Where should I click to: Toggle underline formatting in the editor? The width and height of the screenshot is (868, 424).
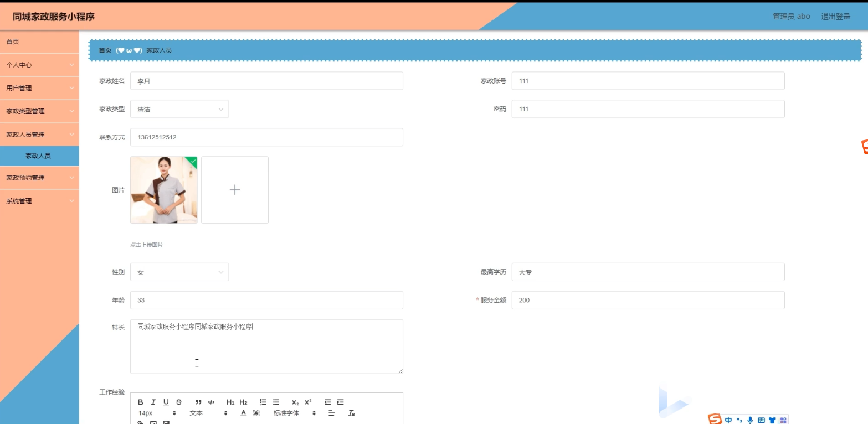pos(166,402)
